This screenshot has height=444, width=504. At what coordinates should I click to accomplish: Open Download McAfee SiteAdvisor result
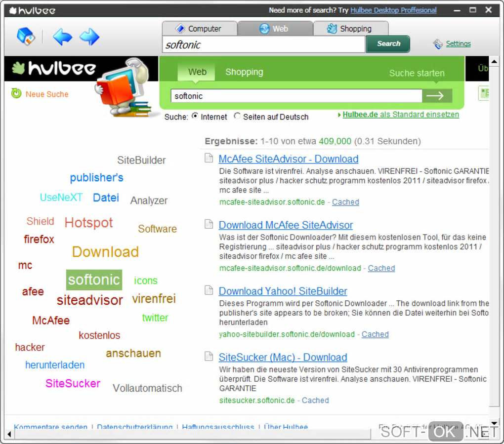286,225
